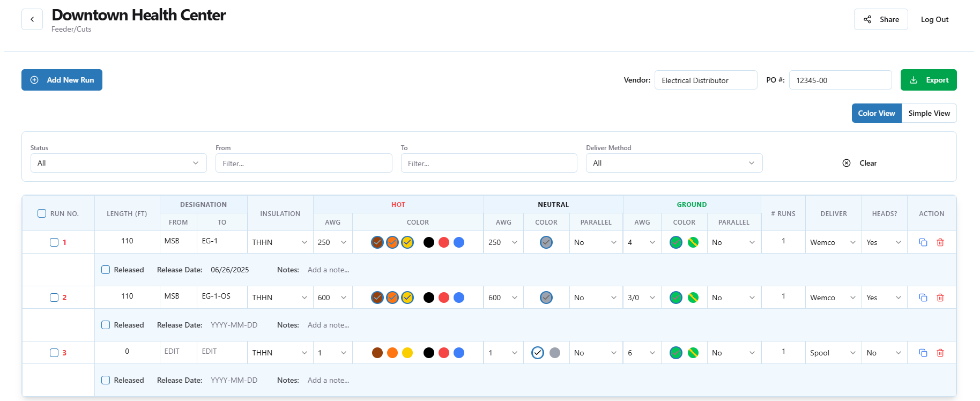This screenshot has width=980, height=401.
Task: Select gray neutral color in run 3
Action: (555, 353)
